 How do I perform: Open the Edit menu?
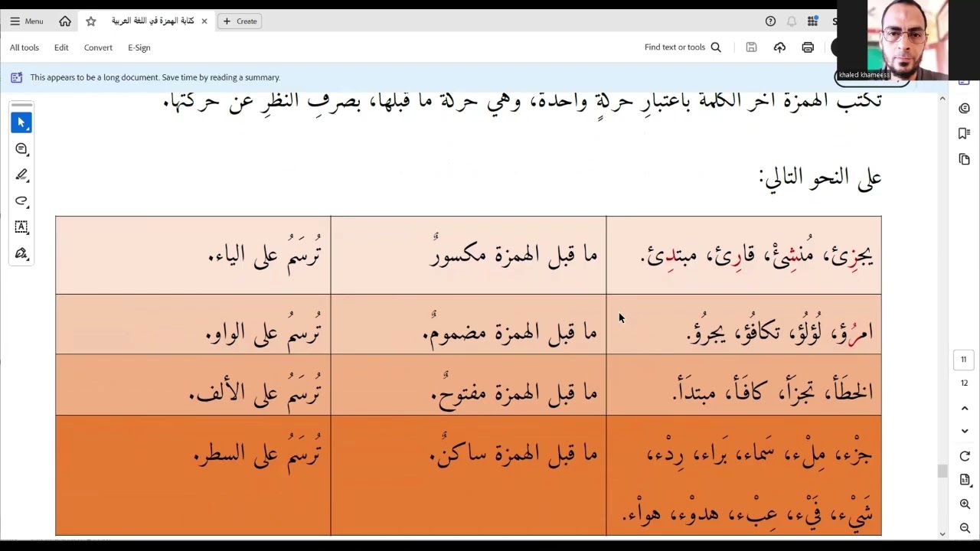pos(61,47)
